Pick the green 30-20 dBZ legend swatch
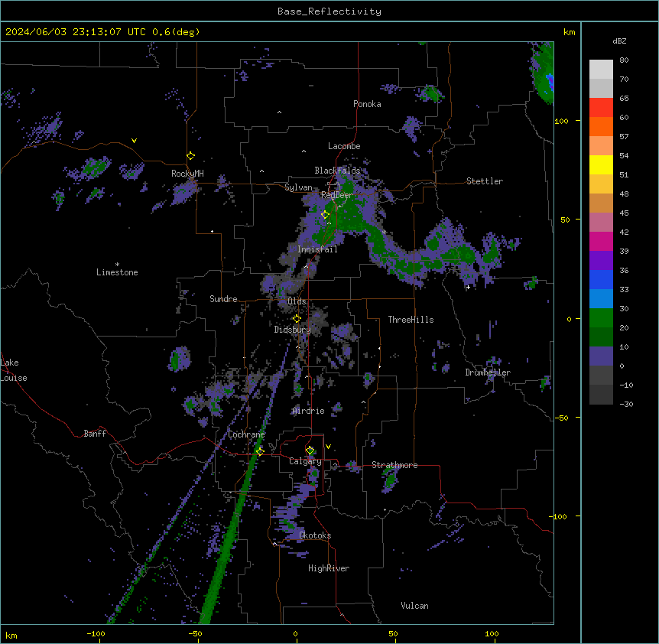Viewport: 659px width, 644px height. pos(601,318)
